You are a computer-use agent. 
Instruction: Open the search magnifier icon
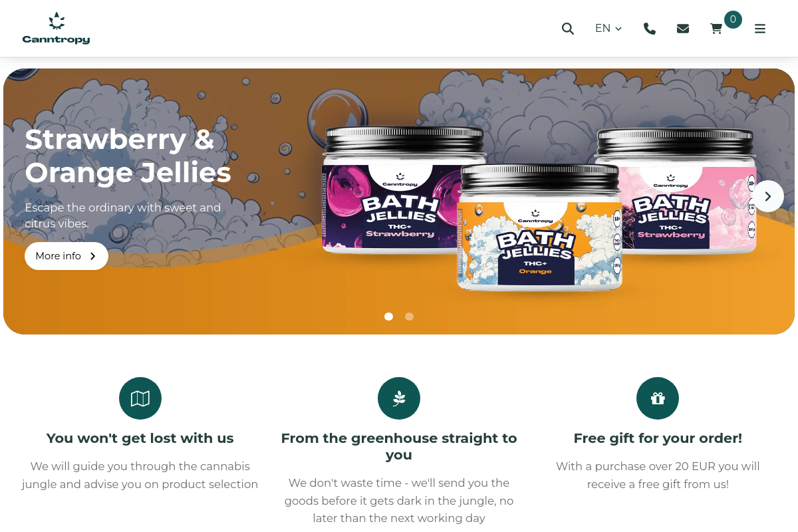click(x=567, y=29)
